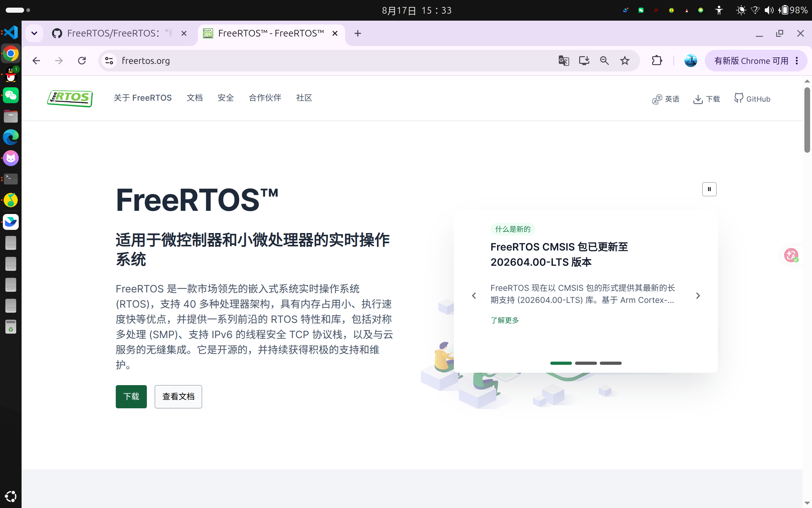
Task: Go to previous carousel slide
Action: (474, 296)
